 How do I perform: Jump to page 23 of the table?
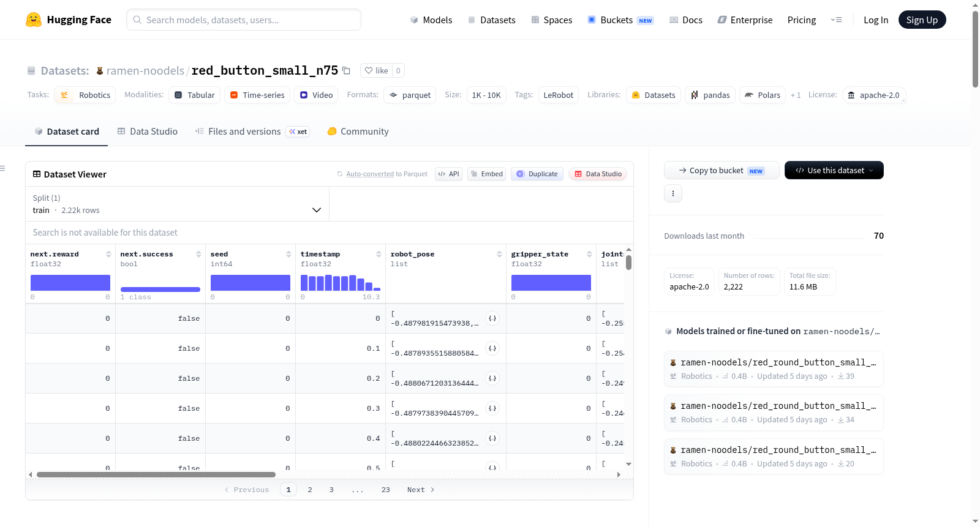pos(386,490)
